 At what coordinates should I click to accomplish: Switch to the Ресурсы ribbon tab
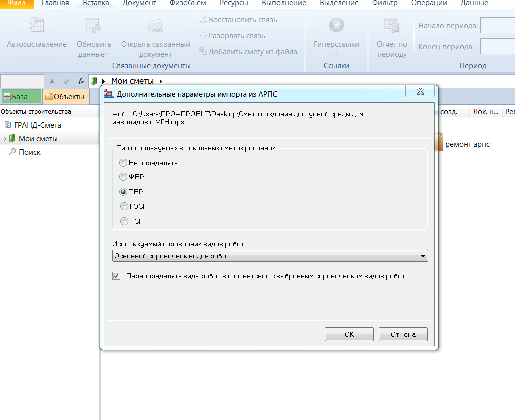(x=234, y=3)
